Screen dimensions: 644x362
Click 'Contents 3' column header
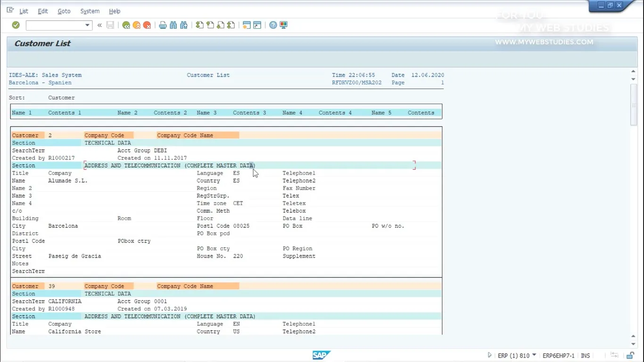[249, 113]
